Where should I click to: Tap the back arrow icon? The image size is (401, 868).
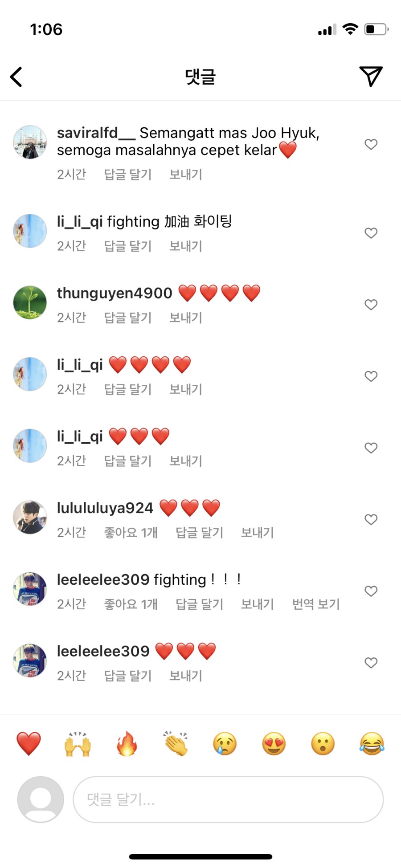(x=16, y=77)
